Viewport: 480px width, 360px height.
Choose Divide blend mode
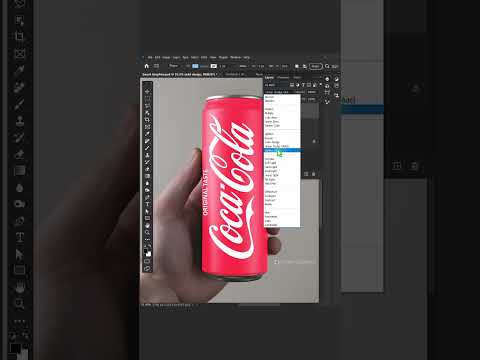[x=282, y=204]
